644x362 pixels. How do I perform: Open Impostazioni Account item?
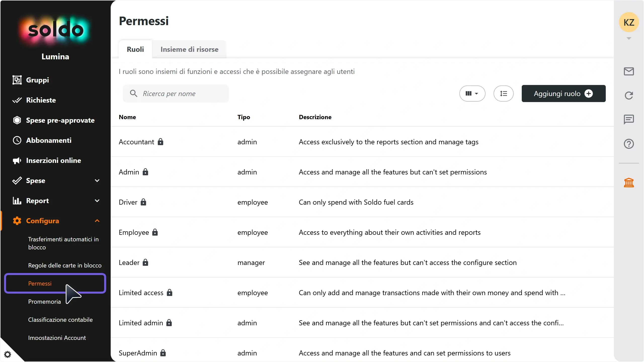tap(57, 338)
